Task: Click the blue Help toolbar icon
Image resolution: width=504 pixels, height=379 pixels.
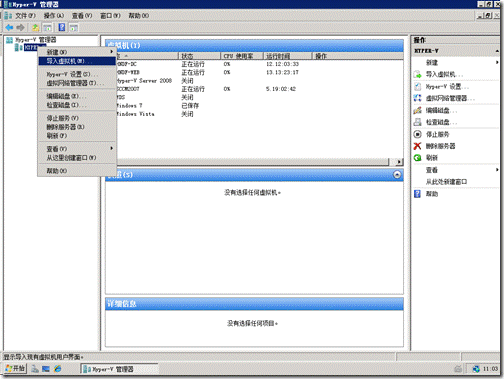Action: pos(62,27)
